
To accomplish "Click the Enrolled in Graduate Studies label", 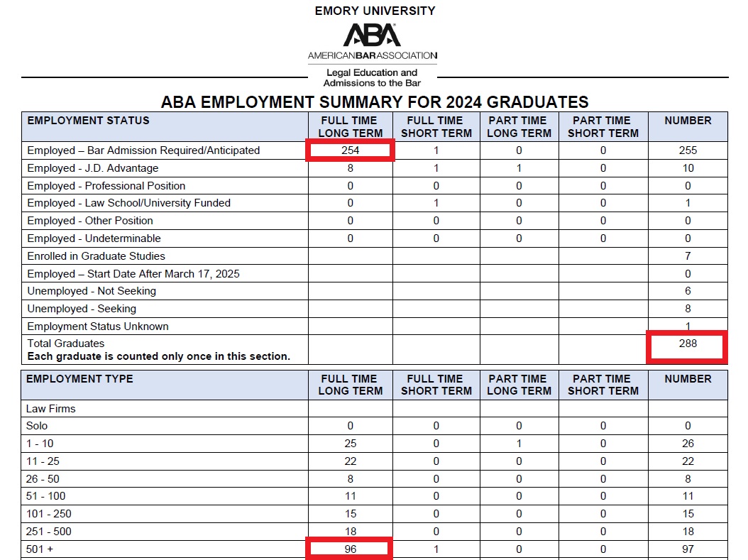I will click(x=96, y=256).
